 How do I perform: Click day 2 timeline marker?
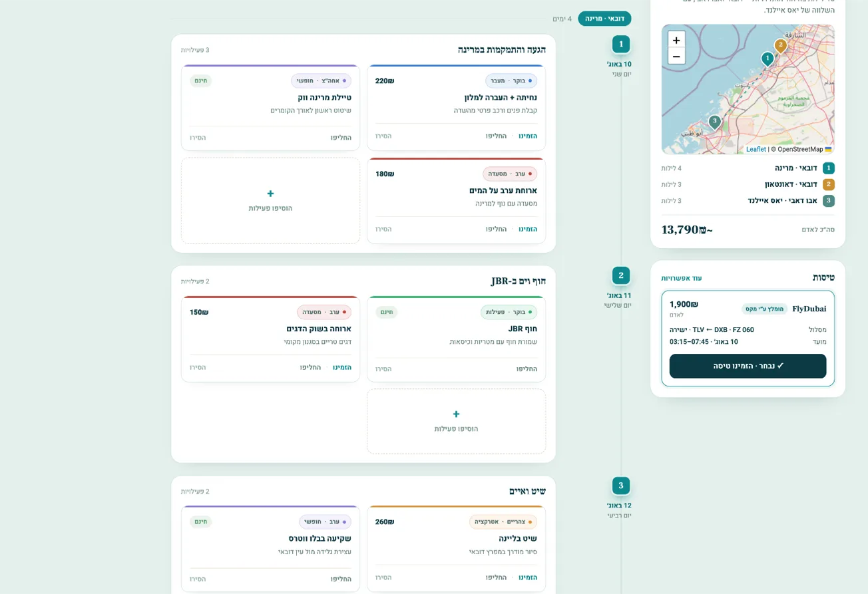tap(621, 275)
